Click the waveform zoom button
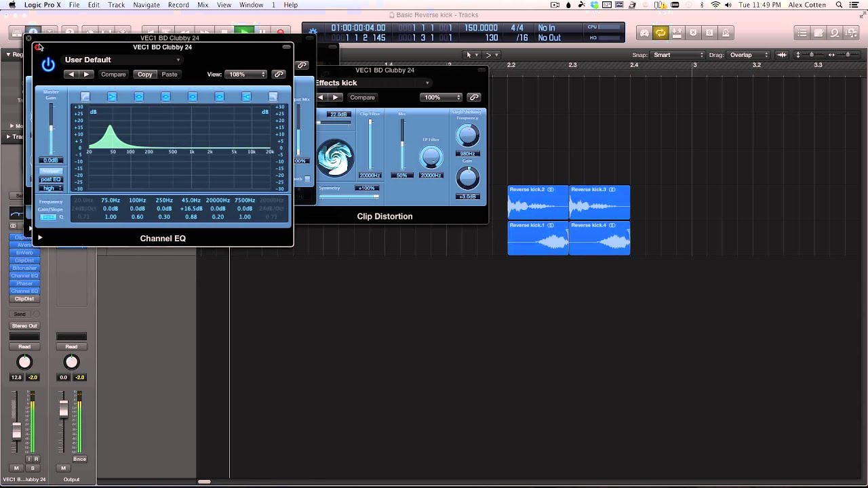This screenshot has width=868, height=488. pyautogui.click(x=781, y=55)
